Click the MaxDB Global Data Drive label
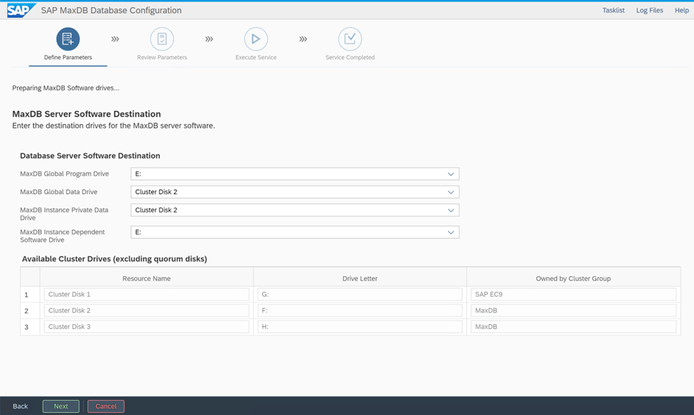694x415 pixels. [58, 192]
